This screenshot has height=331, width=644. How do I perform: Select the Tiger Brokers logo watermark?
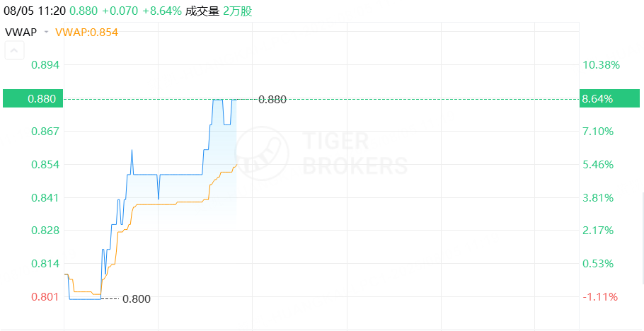pos(321,153)
